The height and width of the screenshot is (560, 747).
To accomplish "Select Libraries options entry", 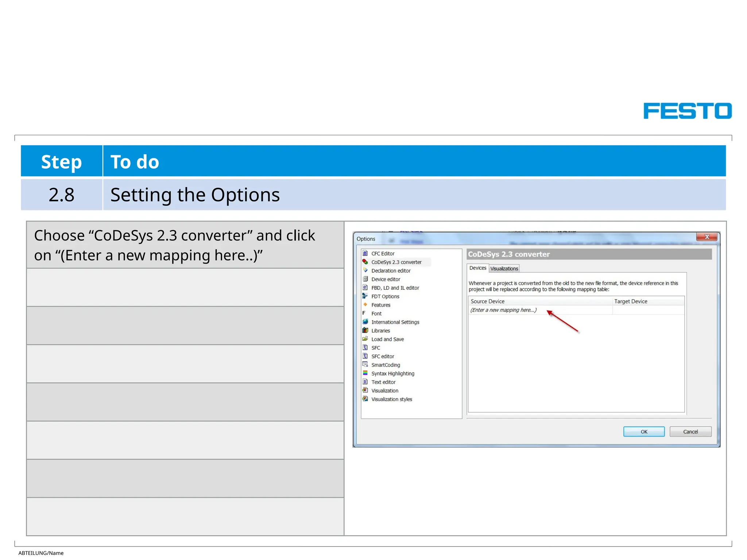I will pos(380,331).
